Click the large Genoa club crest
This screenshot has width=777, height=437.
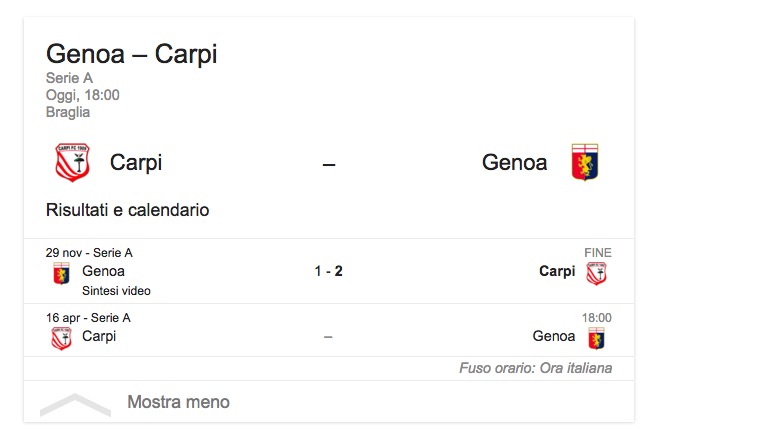click(585, 162)
